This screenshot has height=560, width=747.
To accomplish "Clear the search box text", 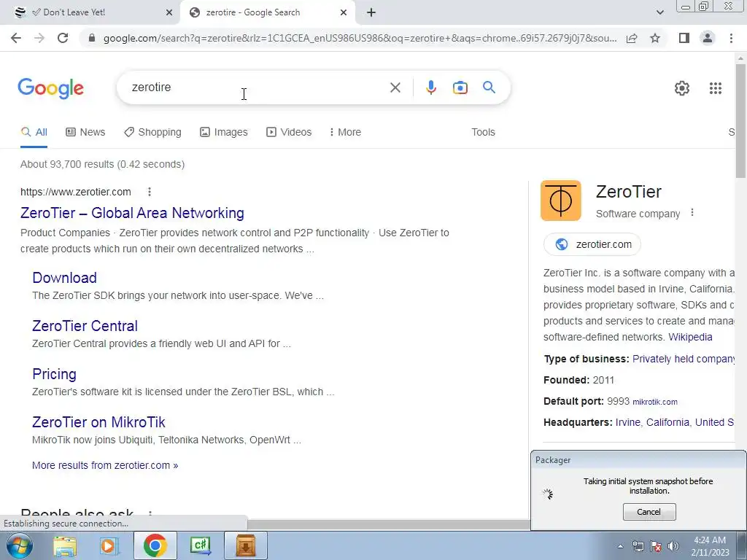I will coord(395,87).
